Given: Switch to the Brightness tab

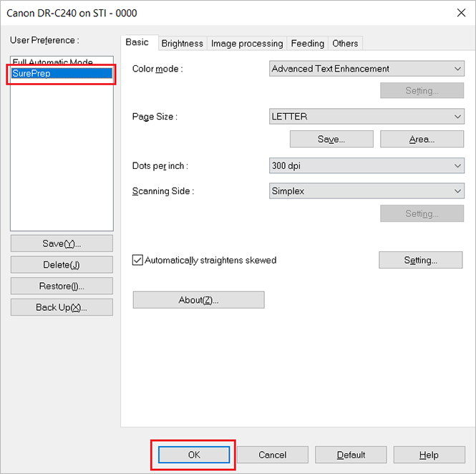Looking at the screenshot, I should (x=182, y=44).
